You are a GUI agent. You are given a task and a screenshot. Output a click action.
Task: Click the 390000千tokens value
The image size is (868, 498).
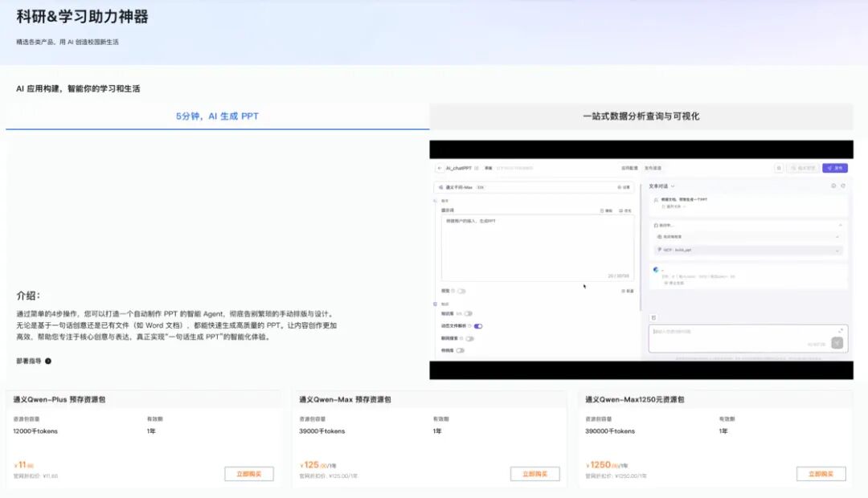[x=609, y=431]
